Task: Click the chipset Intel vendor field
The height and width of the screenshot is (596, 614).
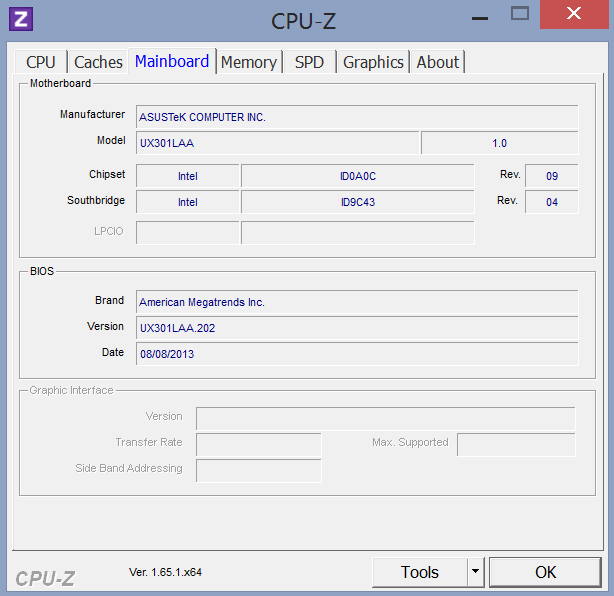Action: pyautogui.click(x=188, y=176)
